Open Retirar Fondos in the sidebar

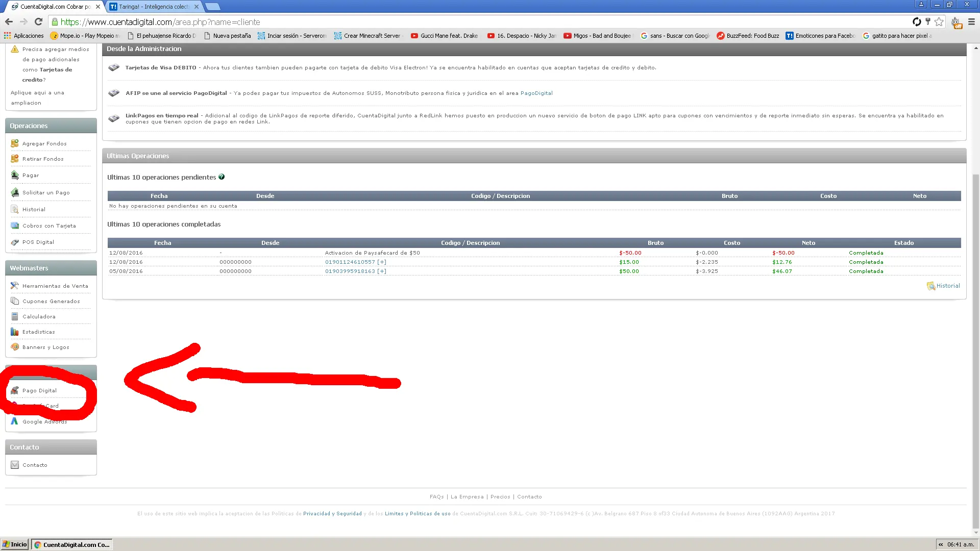coord(43,159)
